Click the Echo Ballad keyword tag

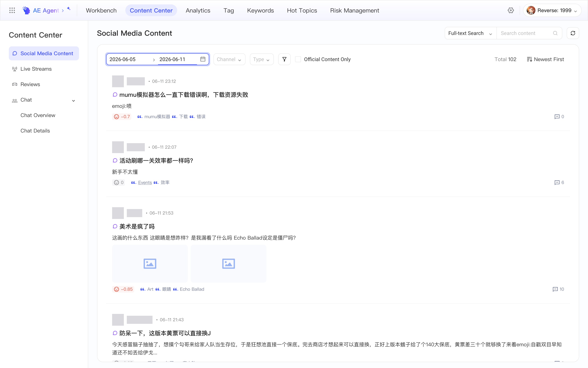coord(192,289)
